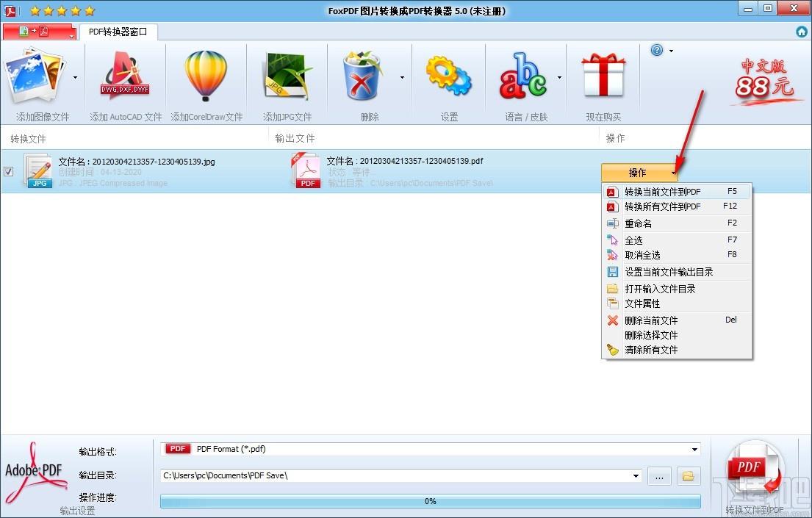Add a CorelDraw file via the balloon icon
Viewport: 812px width, 518px height.
pyautogui.click(x=206, y=76)
